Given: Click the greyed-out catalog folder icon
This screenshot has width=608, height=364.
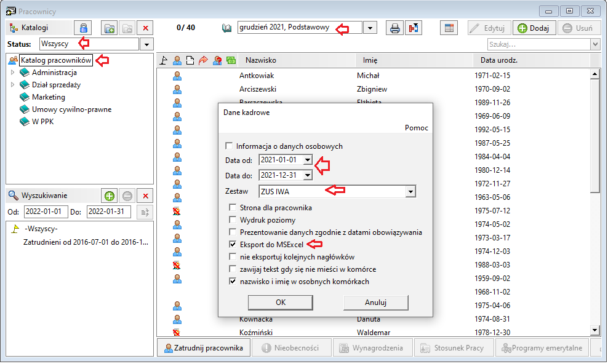Looking at the screenshot, I should 127,28.
